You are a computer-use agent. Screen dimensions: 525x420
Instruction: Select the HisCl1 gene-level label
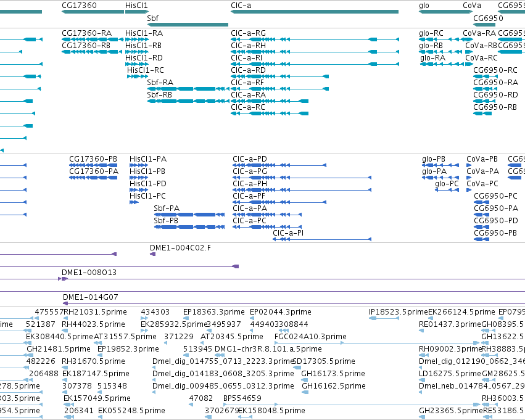coord(136,6)
